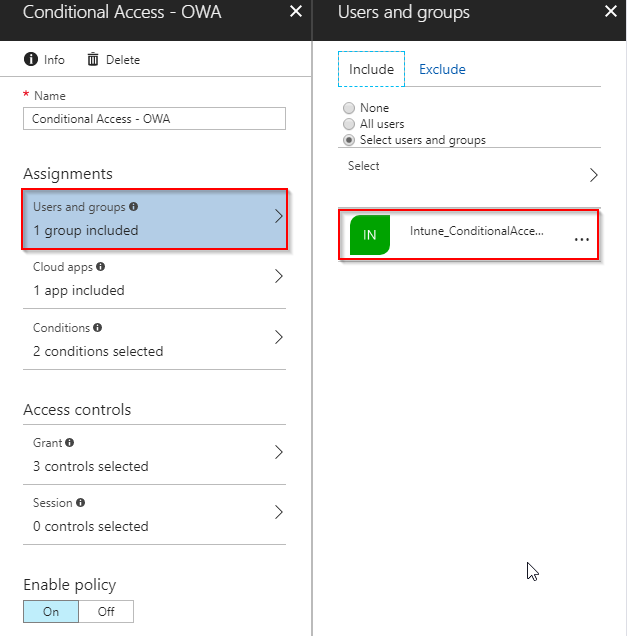Click the green IN group avatar
The height and width of the screenshot is (636, 627).
369,235
